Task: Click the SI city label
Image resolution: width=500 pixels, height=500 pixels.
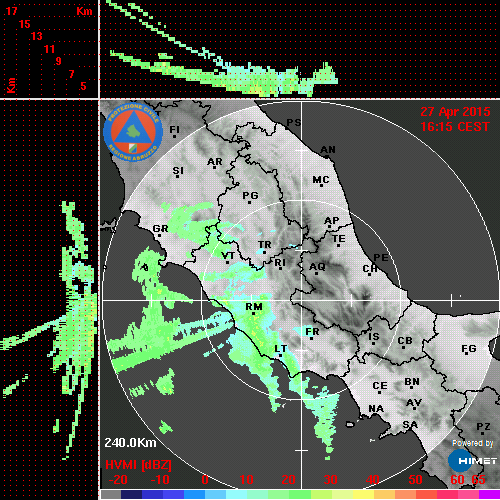Action: pos(178,171)
